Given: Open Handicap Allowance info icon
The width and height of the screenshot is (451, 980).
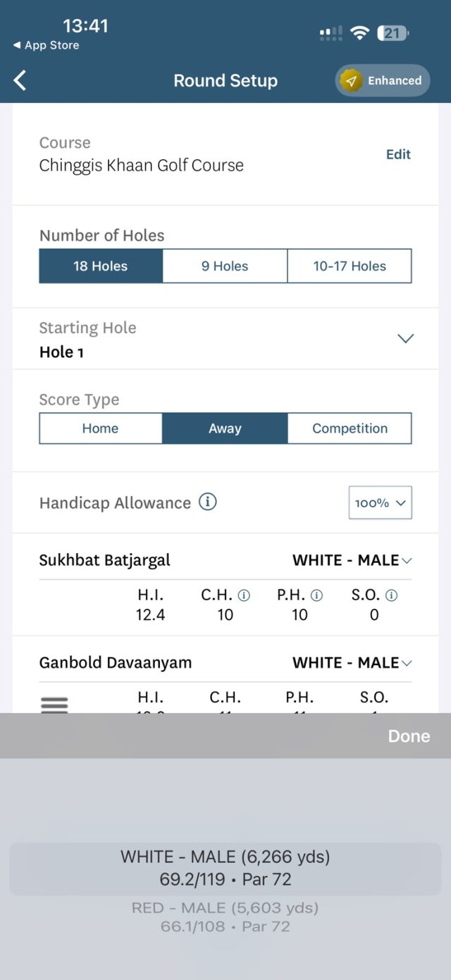Looking at the screenshot, I should pos(207,502).
